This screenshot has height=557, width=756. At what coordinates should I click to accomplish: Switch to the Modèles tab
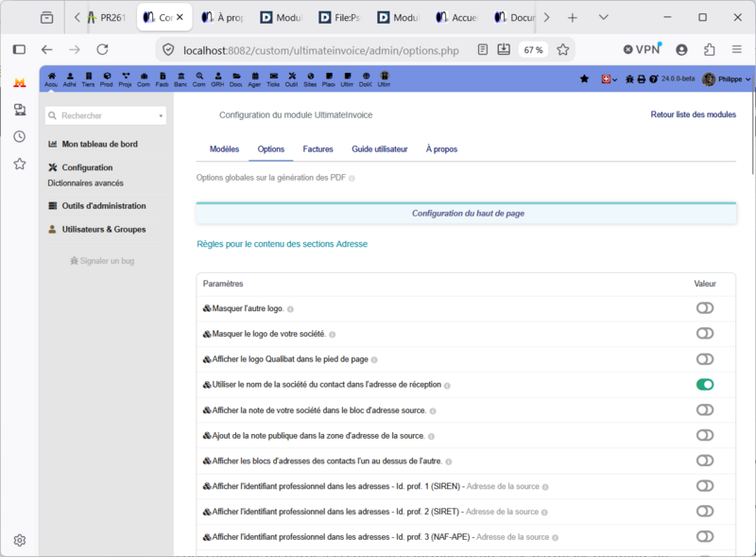click(224, 149)
